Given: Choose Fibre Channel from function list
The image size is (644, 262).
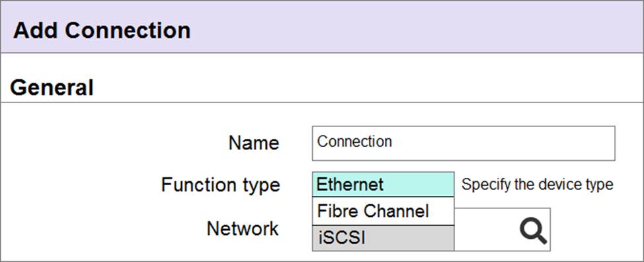Looking at the screenshot, I should point(383,211).
